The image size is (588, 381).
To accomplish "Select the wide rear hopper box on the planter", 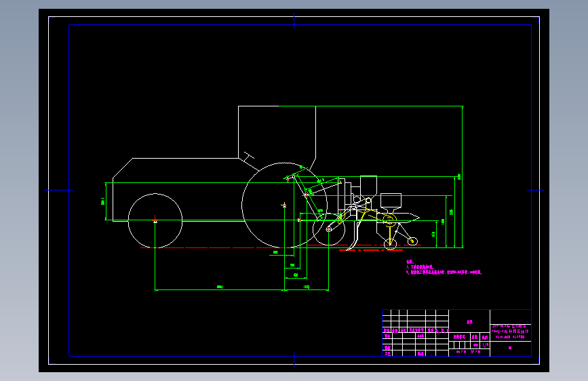I will (x=391, y=201).
